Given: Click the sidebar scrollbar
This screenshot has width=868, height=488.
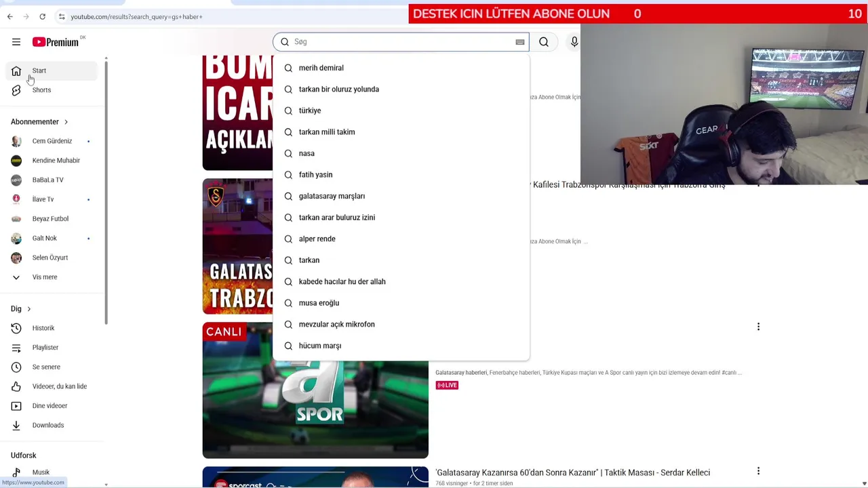Looking at the screenshot, I should (x=106, y=193).
